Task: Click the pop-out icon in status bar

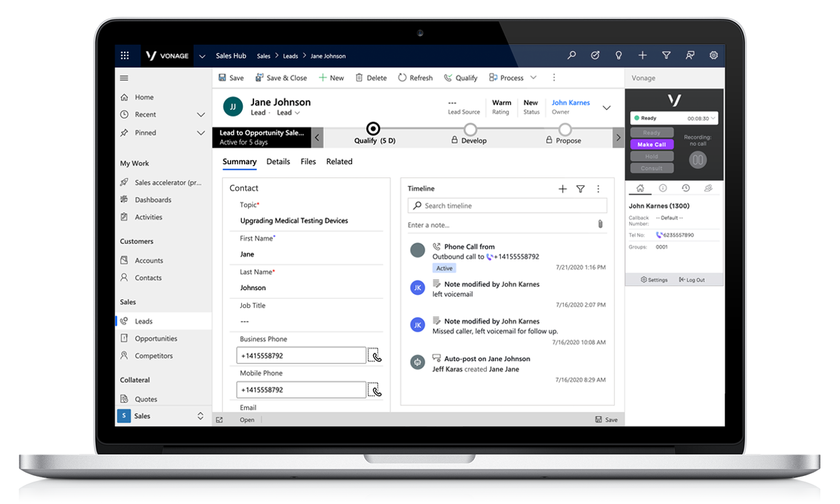Action: click(x=219, y=420)
